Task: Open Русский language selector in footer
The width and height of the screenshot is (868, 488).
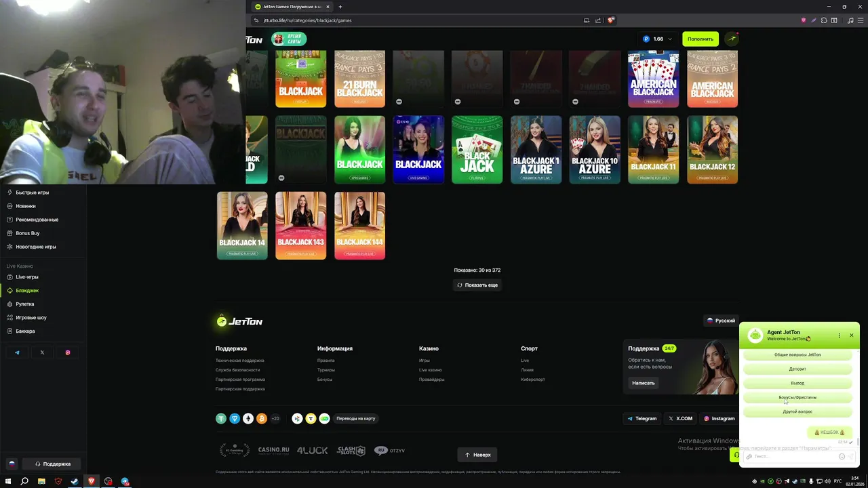Action: point(722,321)
